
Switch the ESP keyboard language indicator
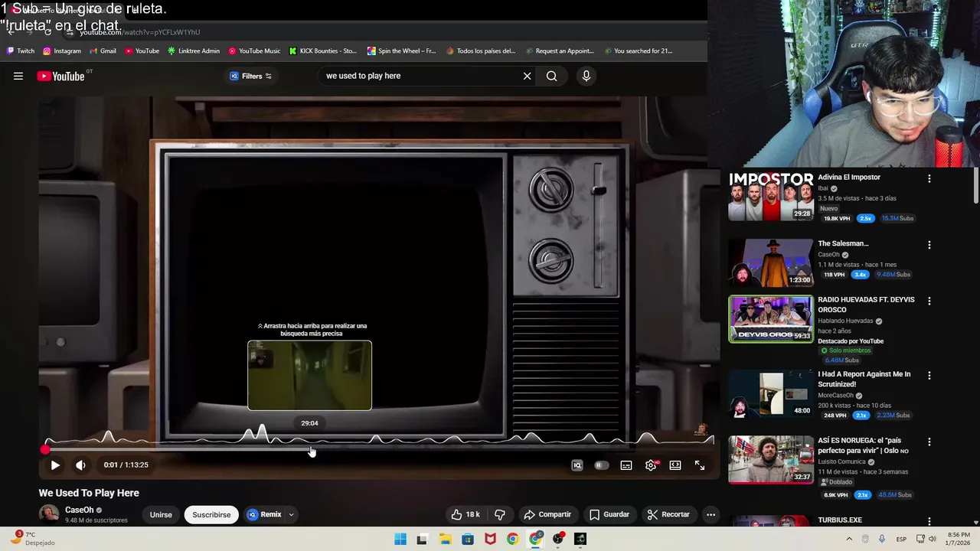901,539
